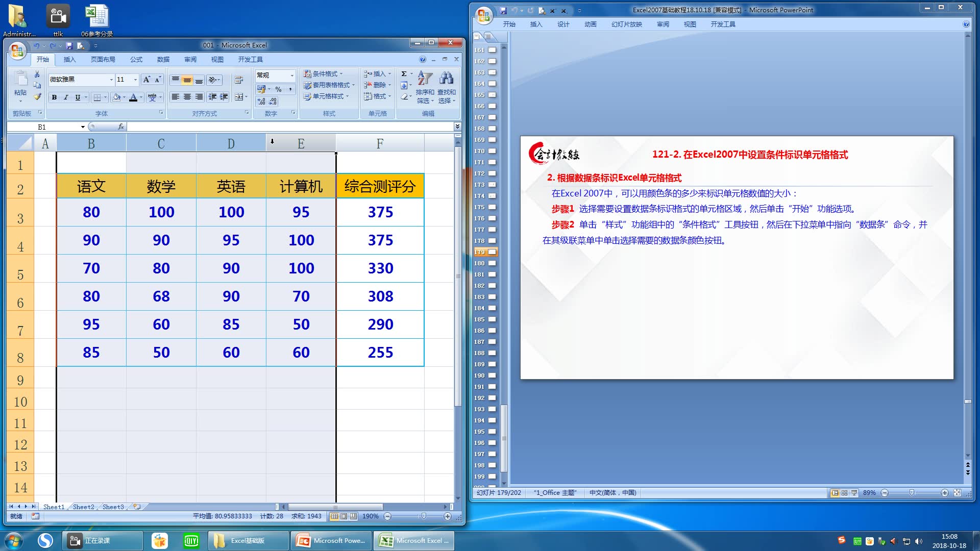
Task: Open the font name dropdown 微软雅黑
Action: tap(111, 80)
